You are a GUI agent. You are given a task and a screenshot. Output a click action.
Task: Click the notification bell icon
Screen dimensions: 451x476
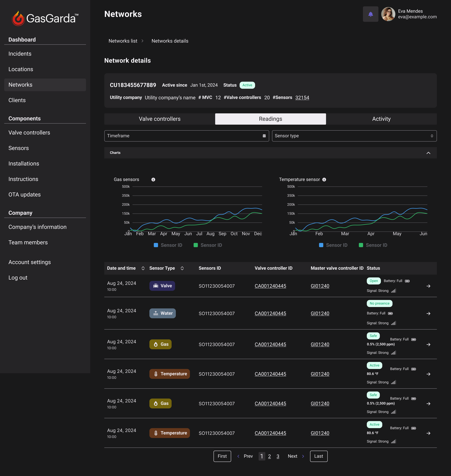tap(370, 14)
